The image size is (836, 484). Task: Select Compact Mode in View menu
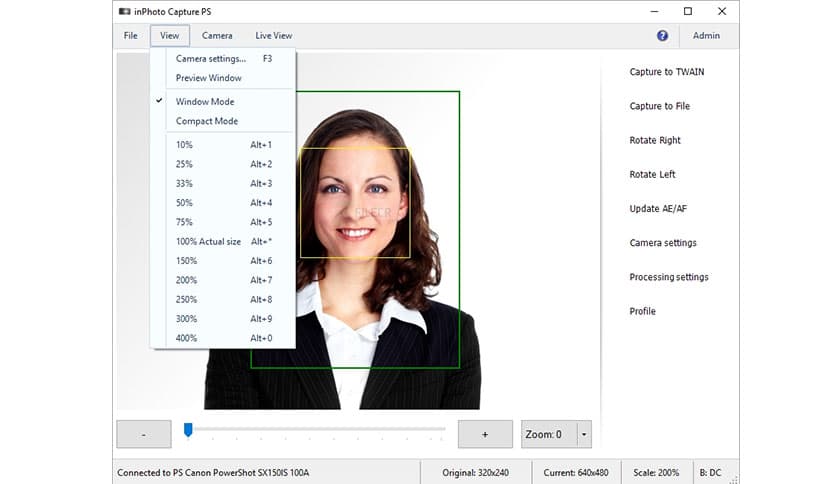[x=206, y=121]
